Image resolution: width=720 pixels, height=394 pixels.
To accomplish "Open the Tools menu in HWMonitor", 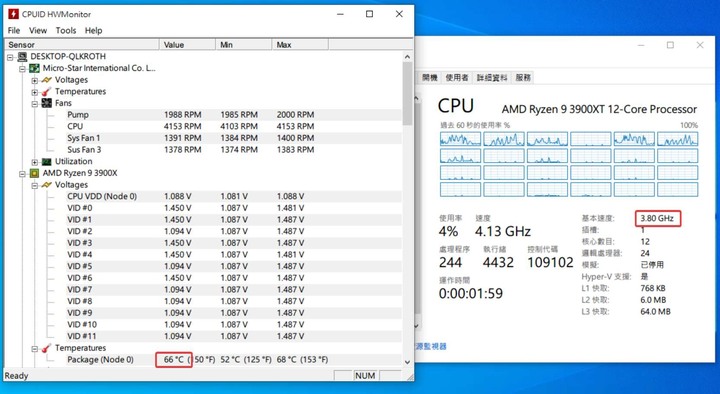I will pos(66,30).
